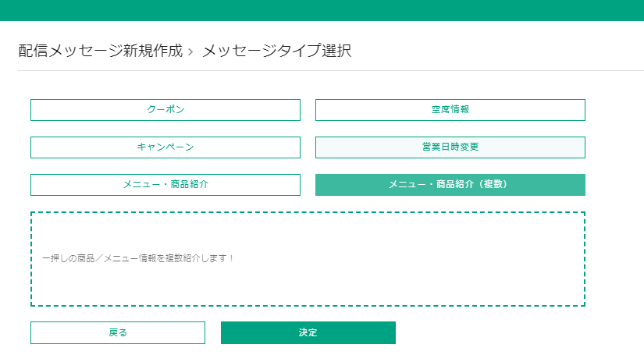
Task: Click the divider line under page title
Action: click(322, 71)
